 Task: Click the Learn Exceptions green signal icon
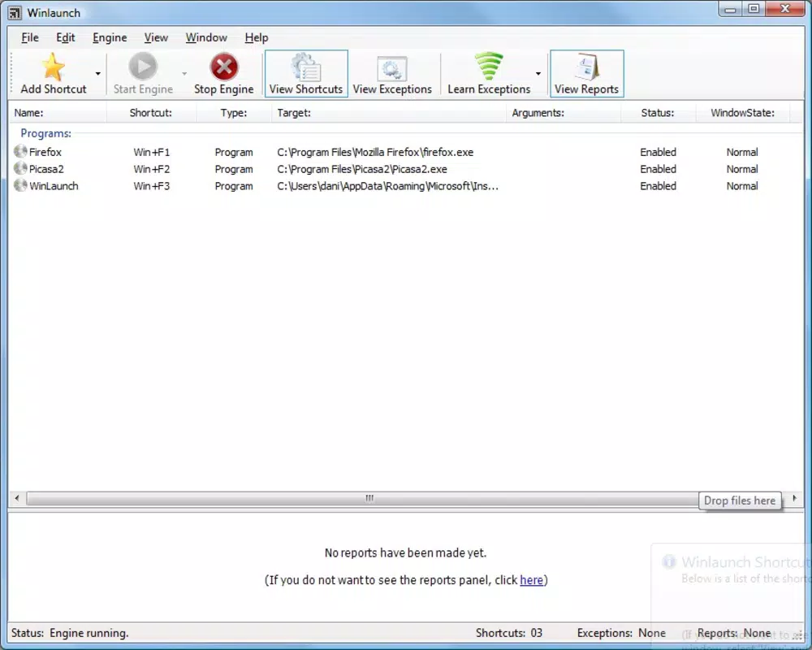pyautogui.click(x=489, y=67)
